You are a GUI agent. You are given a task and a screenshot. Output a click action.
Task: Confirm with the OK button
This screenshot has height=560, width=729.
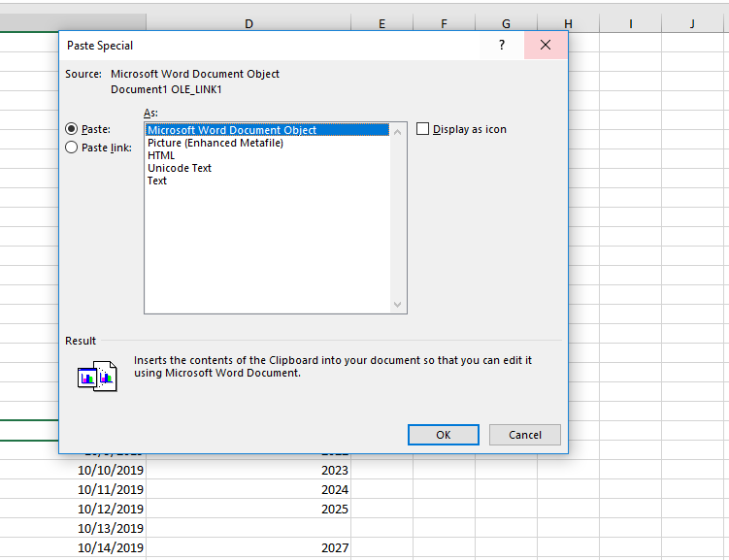(444, 435)
